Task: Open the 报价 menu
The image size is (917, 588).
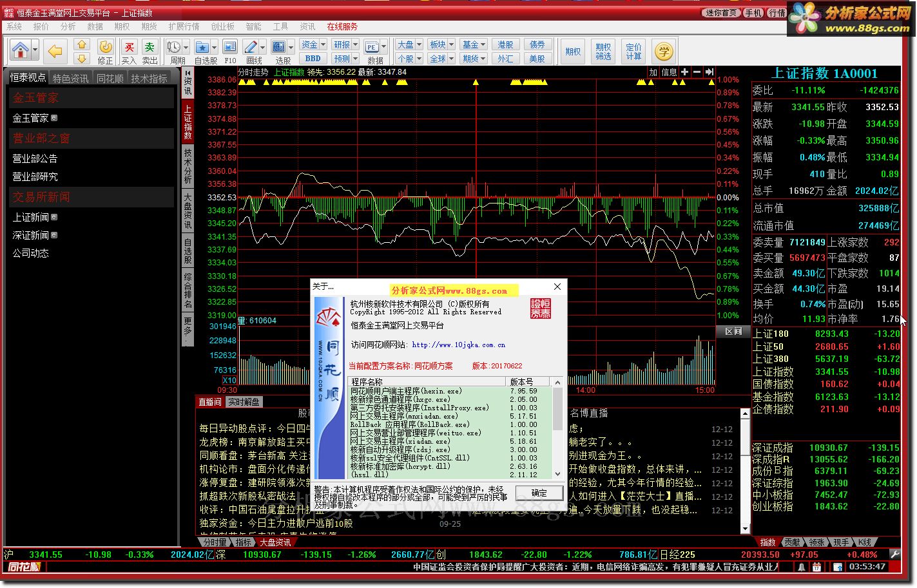Action: (x=41, y=26)
